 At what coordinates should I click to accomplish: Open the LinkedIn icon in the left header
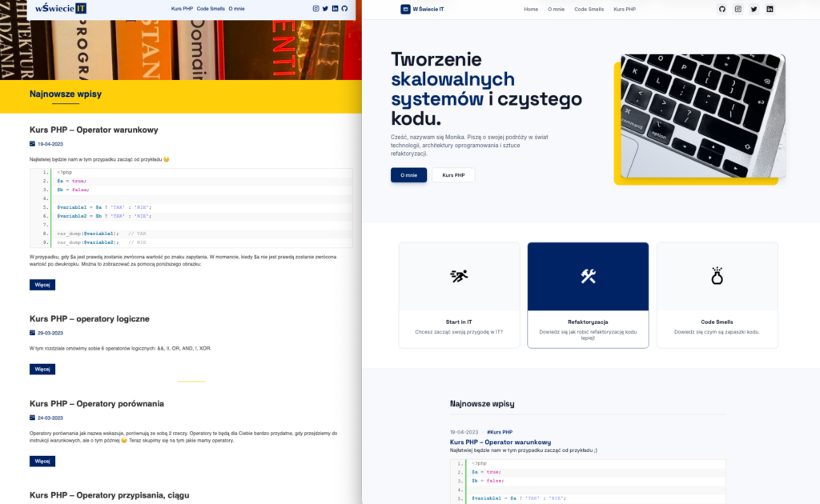point(335,8)
